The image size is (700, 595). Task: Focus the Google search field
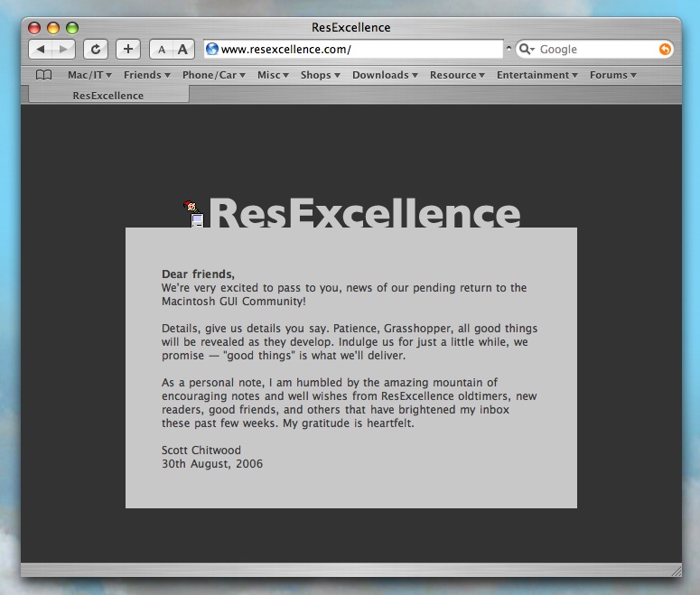(x=594, y=49)
